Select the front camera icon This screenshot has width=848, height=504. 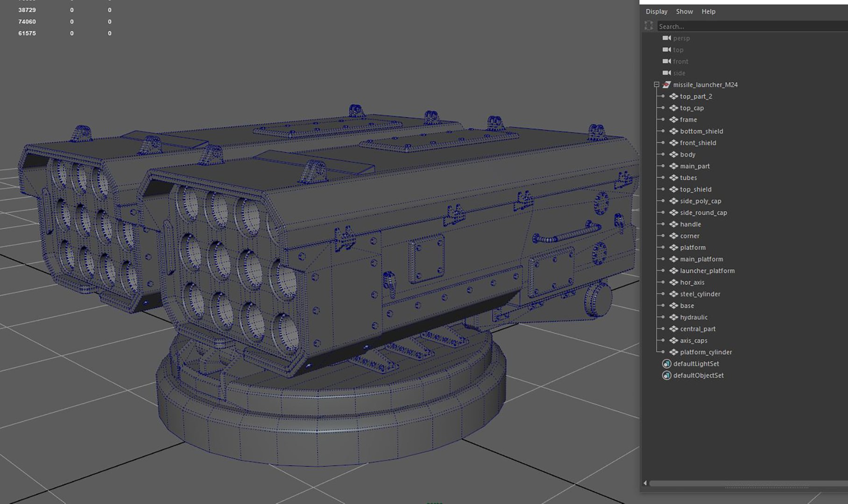[x=667, y=61]
